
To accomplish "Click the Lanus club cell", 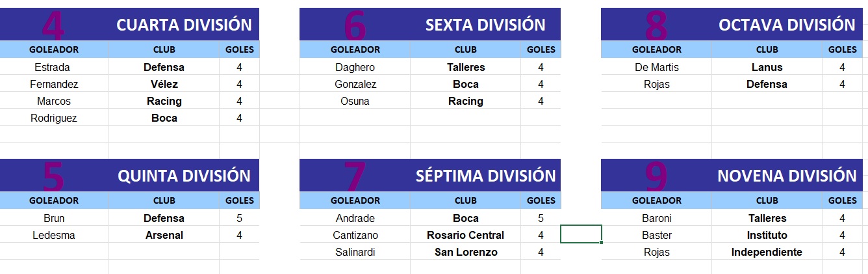I will pos(767,67).
